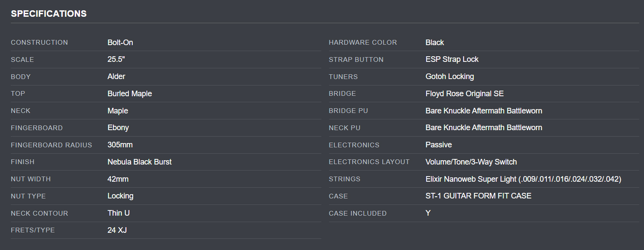Screen dimensions: 644x250
Task: Click the Black hardware color value
Action: [435, 43]
